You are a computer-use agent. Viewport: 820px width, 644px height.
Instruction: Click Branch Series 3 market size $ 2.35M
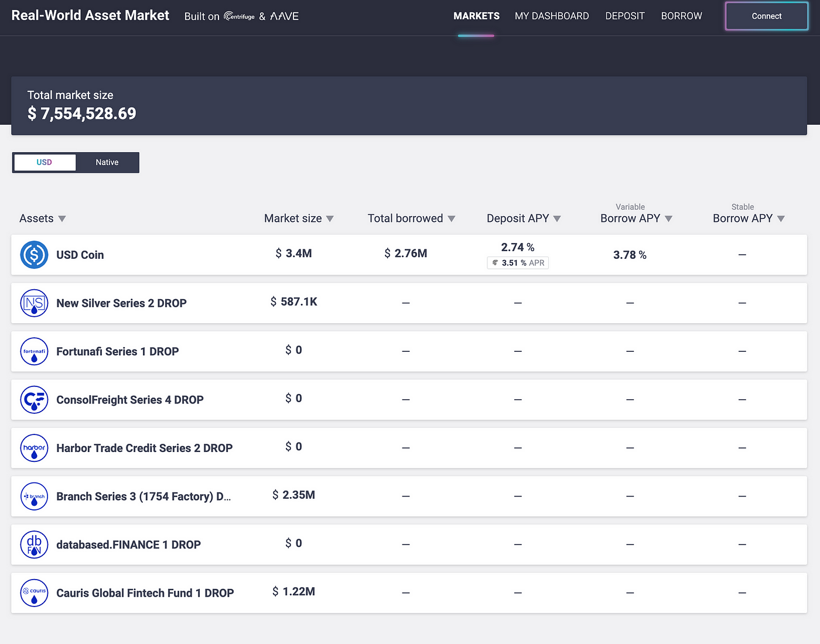pos(293,495)
